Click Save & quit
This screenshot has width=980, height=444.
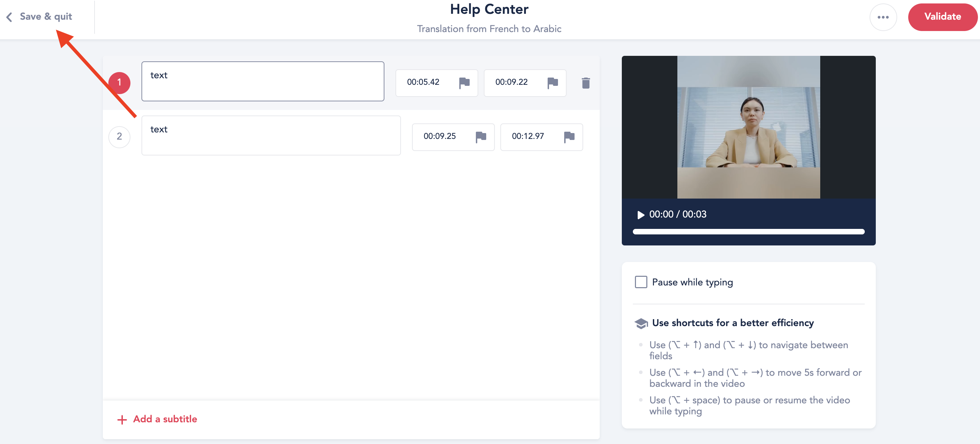pos(46,17)
